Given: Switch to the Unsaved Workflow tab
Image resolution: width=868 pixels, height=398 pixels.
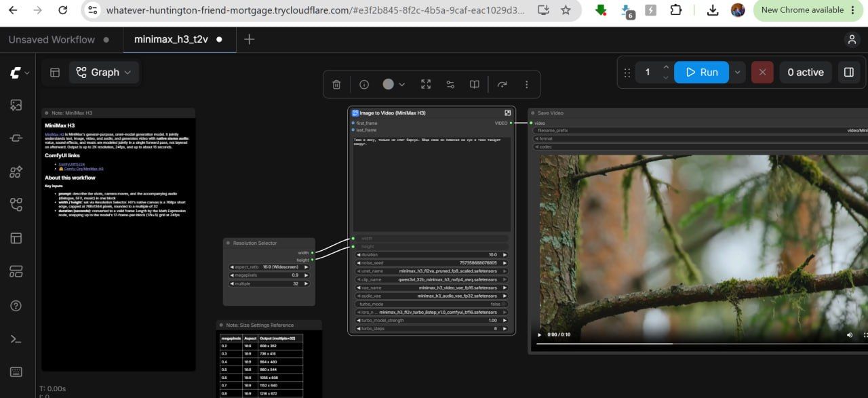Looking at the screenshot, I should [x=52, y=40].
